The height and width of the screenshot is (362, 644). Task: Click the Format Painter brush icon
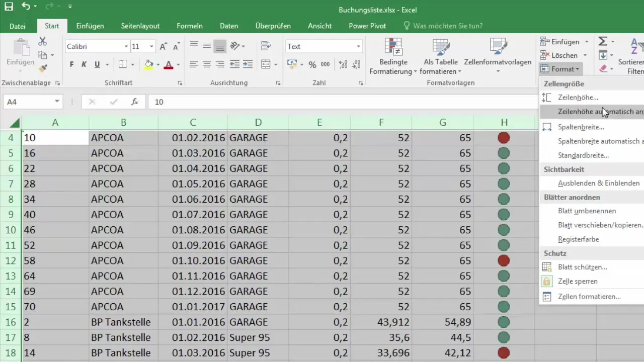[x=43, y=68]
